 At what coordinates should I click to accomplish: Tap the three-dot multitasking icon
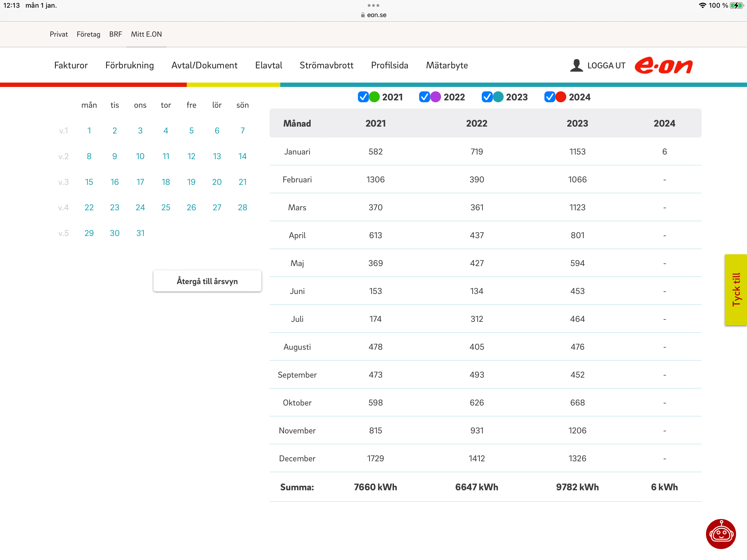[x=373, y=5]
